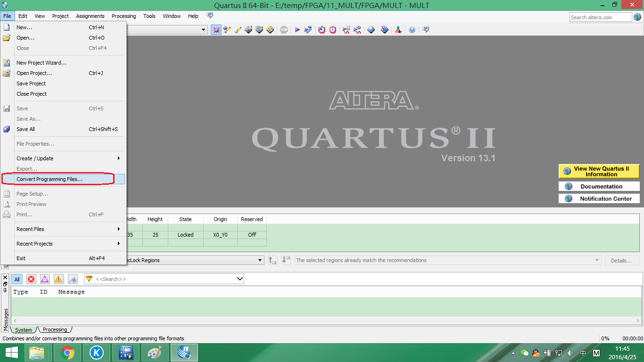Switch to the Processing messages tab
Viewport: 644px width, 362px height.
54,329
